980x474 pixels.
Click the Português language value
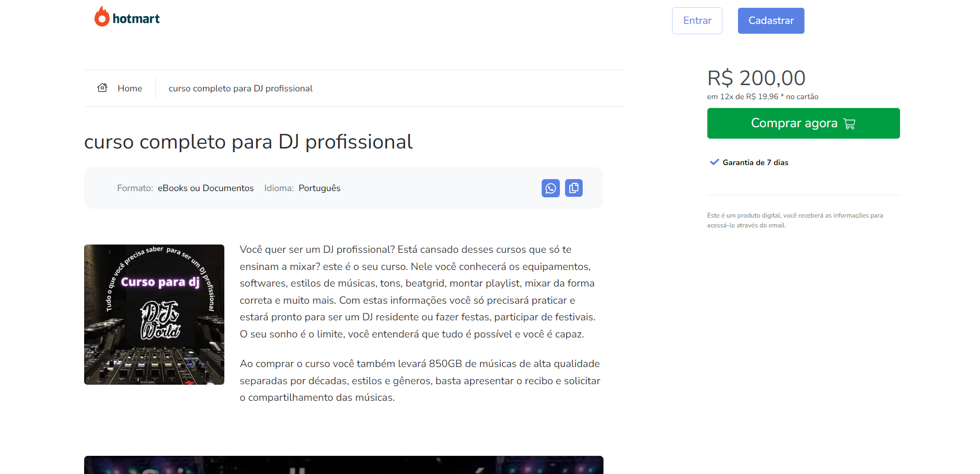click(319, 188)
